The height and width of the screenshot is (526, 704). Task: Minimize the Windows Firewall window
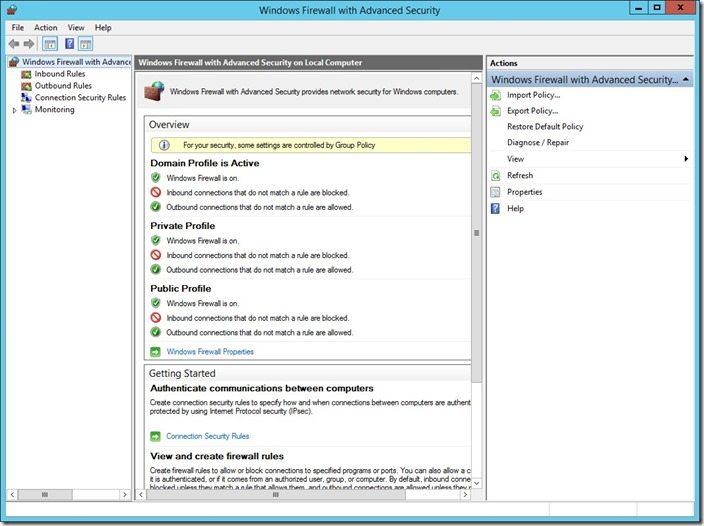(x=638, y=8)
